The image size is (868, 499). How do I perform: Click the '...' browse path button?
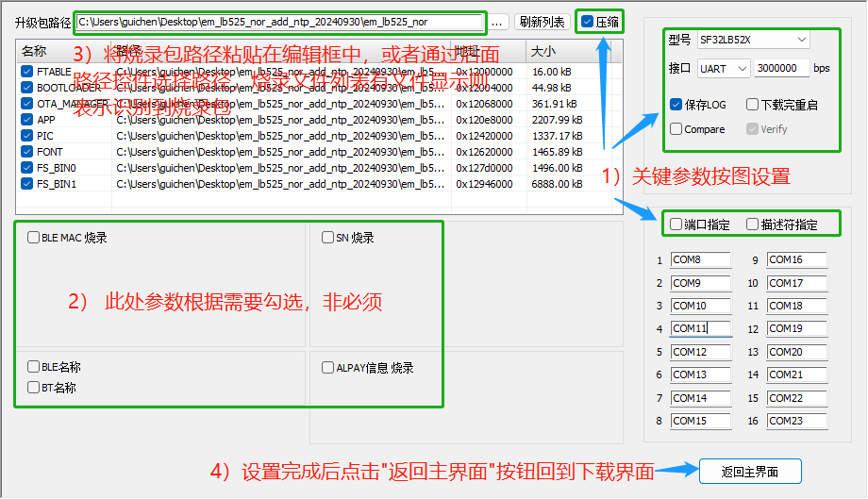[x=498, y=22]
